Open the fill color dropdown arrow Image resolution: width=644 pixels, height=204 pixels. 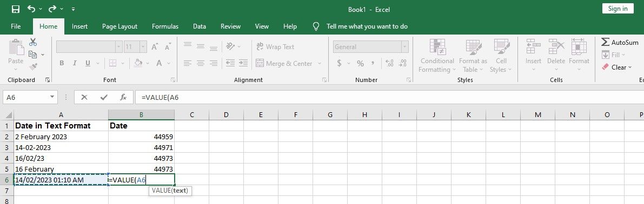click(x=148, y=64)
